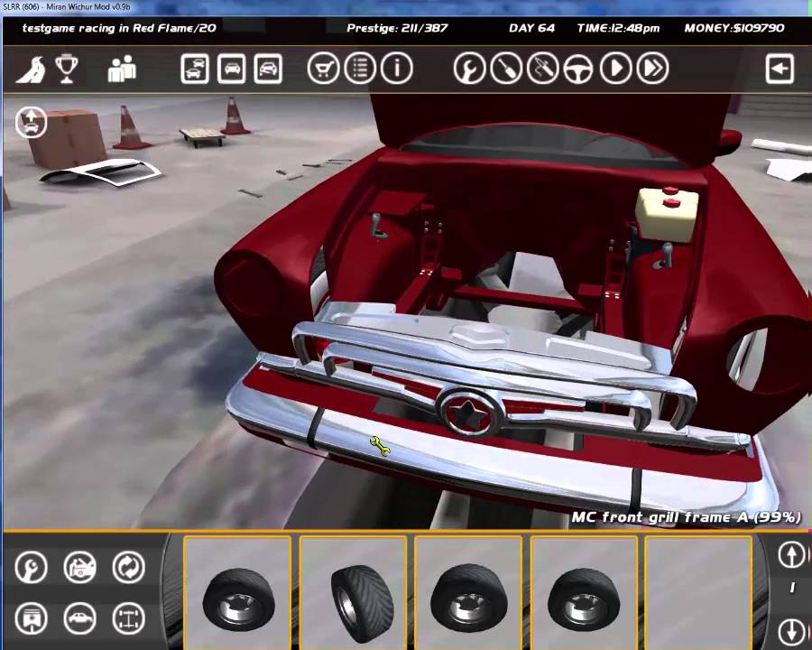
Task: Select the angled car view icon
Action: point(268,69)
